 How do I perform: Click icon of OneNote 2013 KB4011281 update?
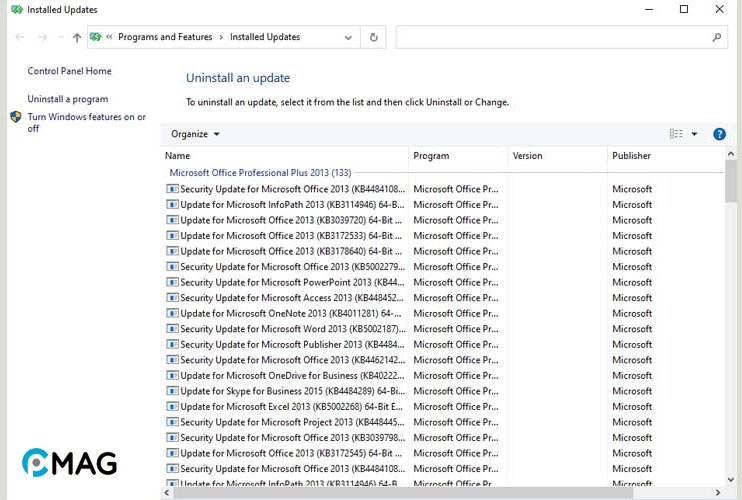coord(172,314)
